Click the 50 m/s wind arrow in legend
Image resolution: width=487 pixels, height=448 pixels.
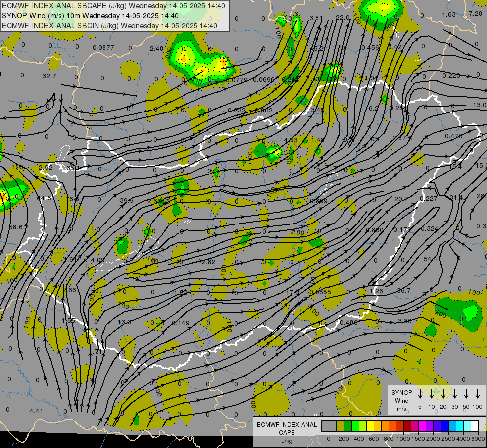point(466,393)
